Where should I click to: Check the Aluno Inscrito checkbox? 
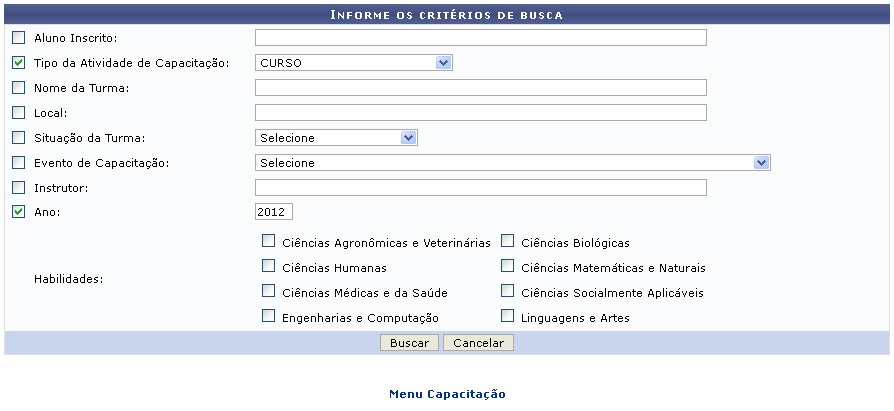point(19,38)
